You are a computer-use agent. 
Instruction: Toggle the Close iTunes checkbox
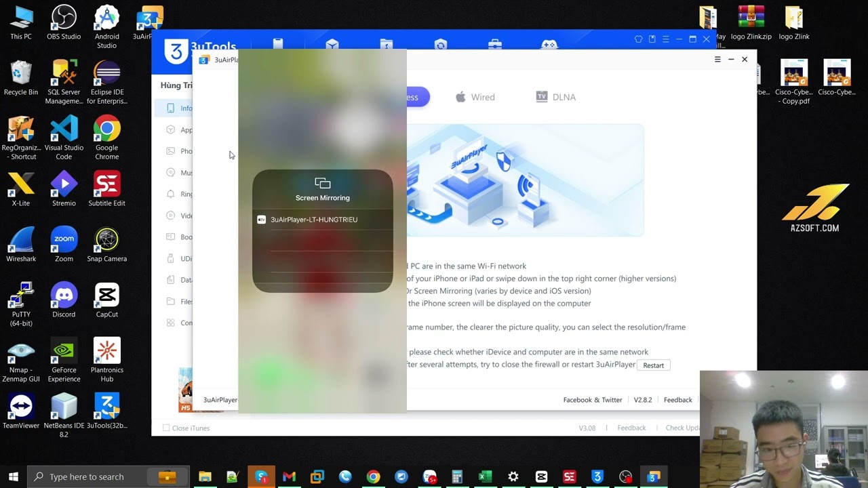point(166,428)
